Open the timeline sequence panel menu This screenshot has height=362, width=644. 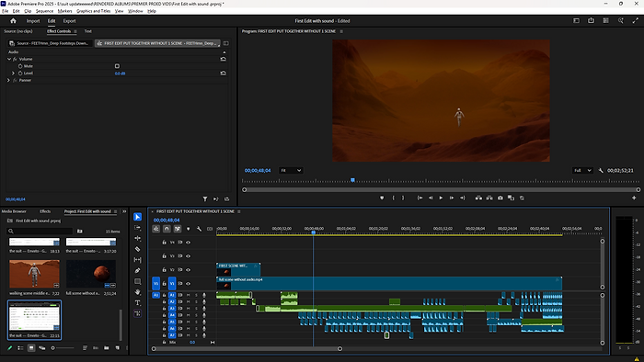point(239,211)
